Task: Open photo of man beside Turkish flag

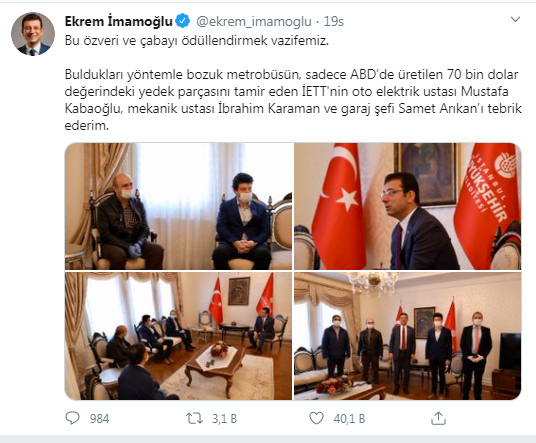Action: pos(407,206)
